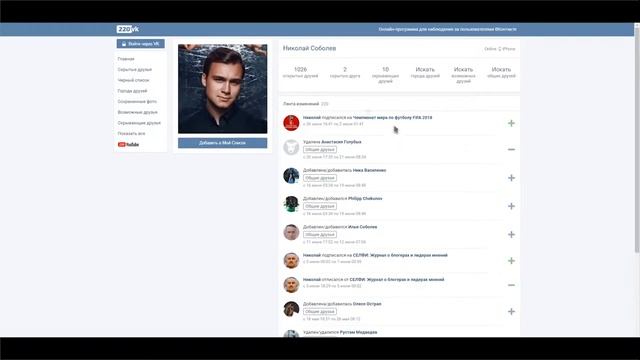Open Ника Василенко profile link

tap(369, 170)
